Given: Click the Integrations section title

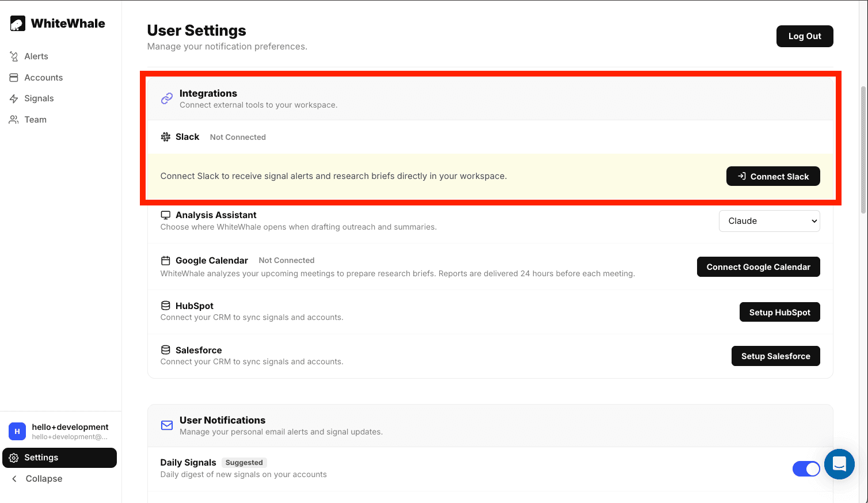Looking at the screenshot, I should (208, 93).
